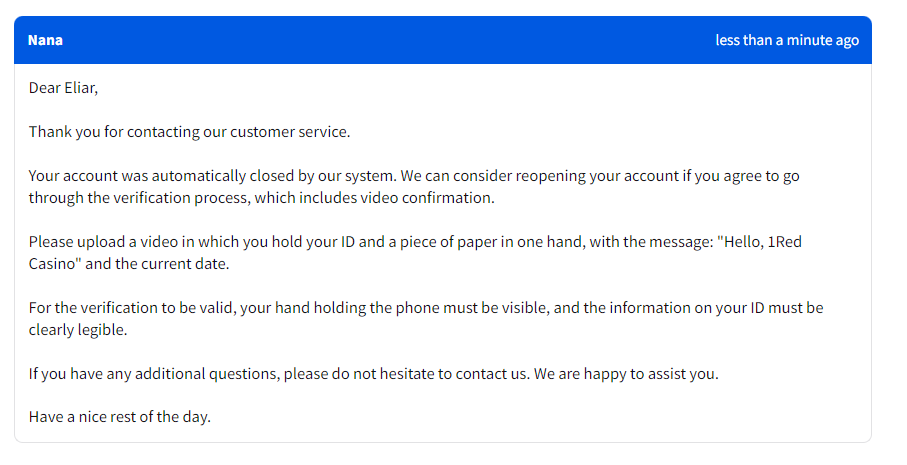Click the 'If you have any additional questions' sentence
Screen dimensions: 907x465
150,374
